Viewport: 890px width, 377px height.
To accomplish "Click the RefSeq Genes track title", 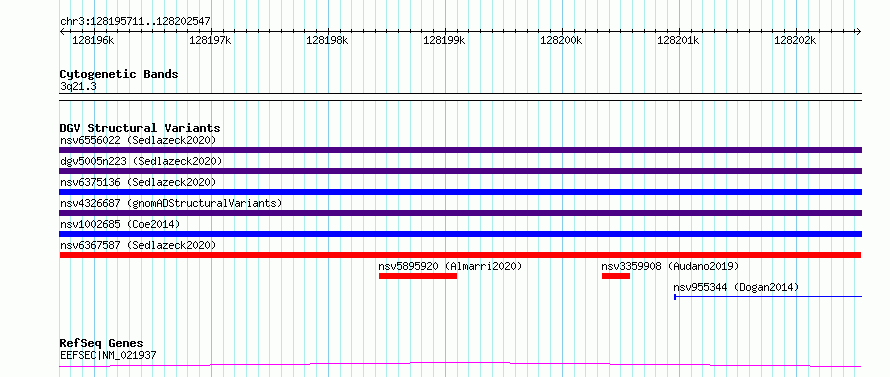I will click(x=102, y=344).
